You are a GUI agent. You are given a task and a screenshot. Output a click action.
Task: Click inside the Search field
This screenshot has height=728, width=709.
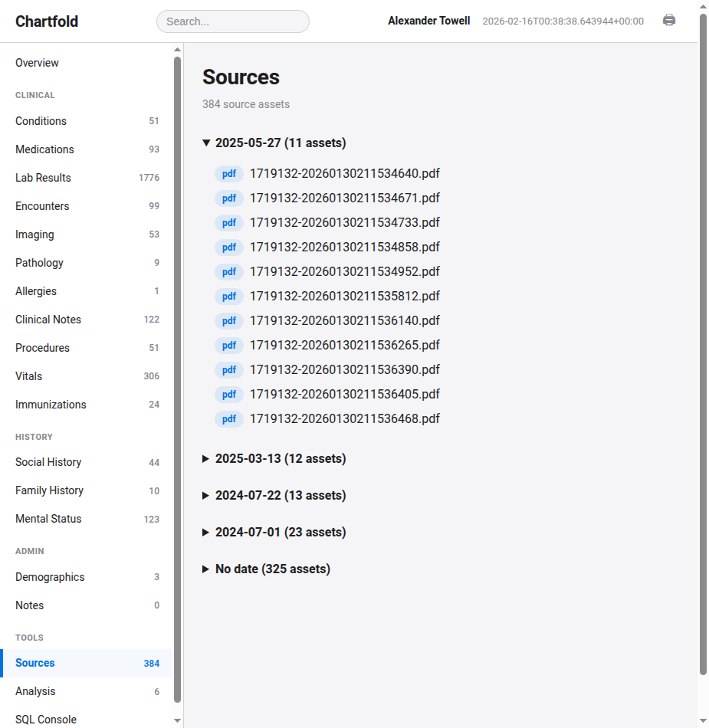point(232,21)
